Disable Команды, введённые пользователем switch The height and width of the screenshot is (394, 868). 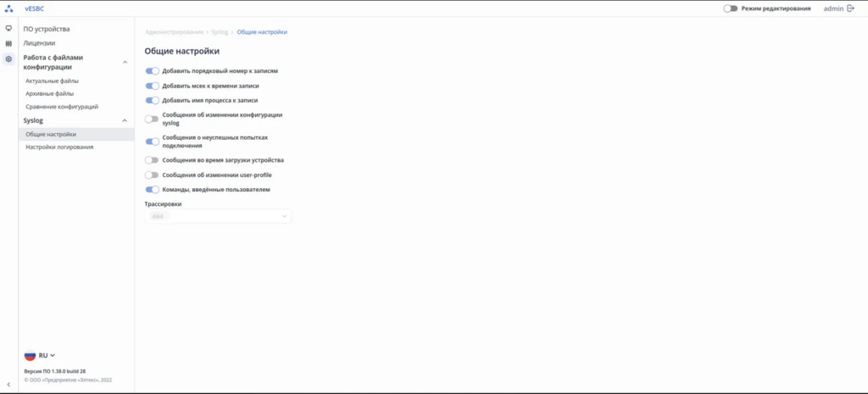click(x=153, y=190)
